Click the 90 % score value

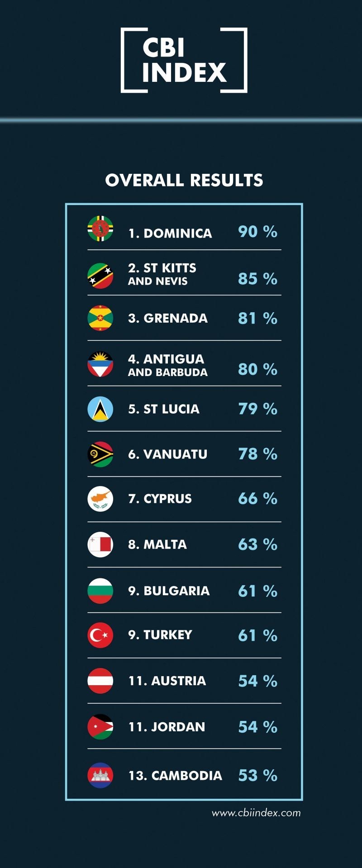point(257,232)
